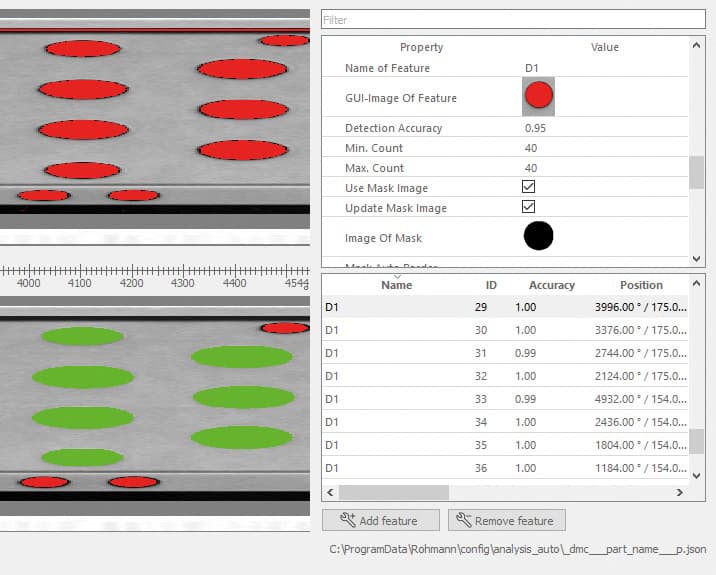The image size is (716, 575).
Task: Click the black circle Image Of Mask
Action: (x=538, y=236)
